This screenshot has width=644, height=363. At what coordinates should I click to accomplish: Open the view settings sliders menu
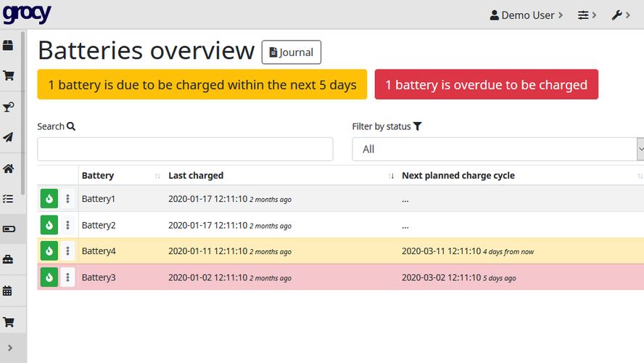coord(587,15)
